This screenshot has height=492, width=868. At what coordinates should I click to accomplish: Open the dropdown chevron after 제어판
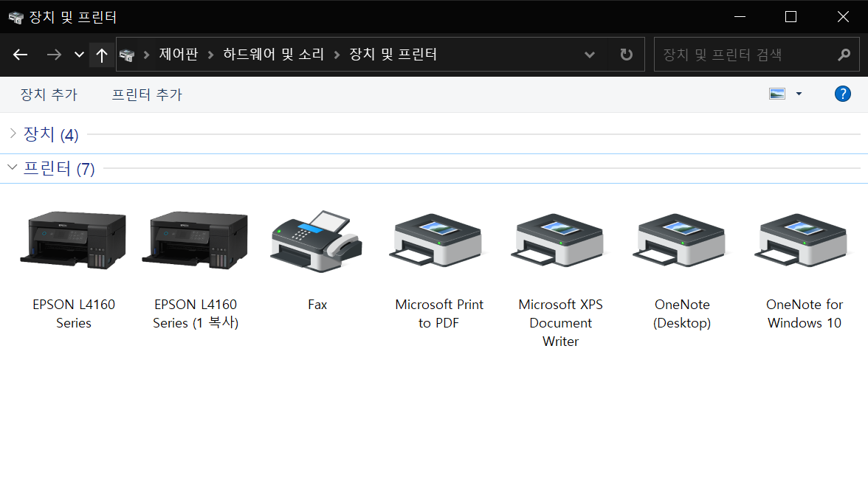coord(211,55)
